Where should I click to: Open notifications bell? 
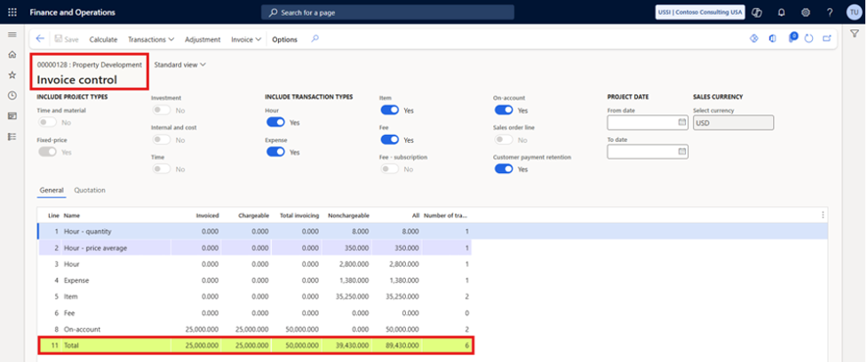[782, 12]
